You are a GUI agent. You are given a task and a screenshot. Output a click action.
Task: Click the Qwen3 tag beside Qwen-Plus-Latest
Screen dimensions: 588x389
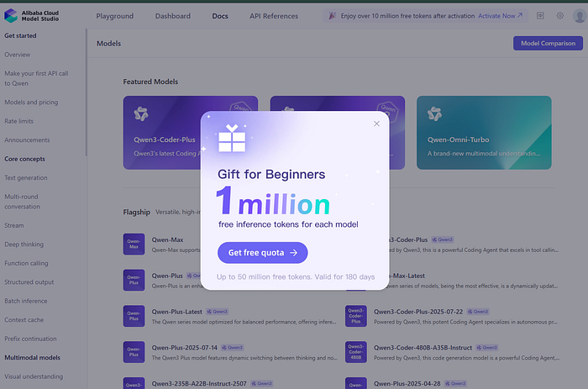217,312
